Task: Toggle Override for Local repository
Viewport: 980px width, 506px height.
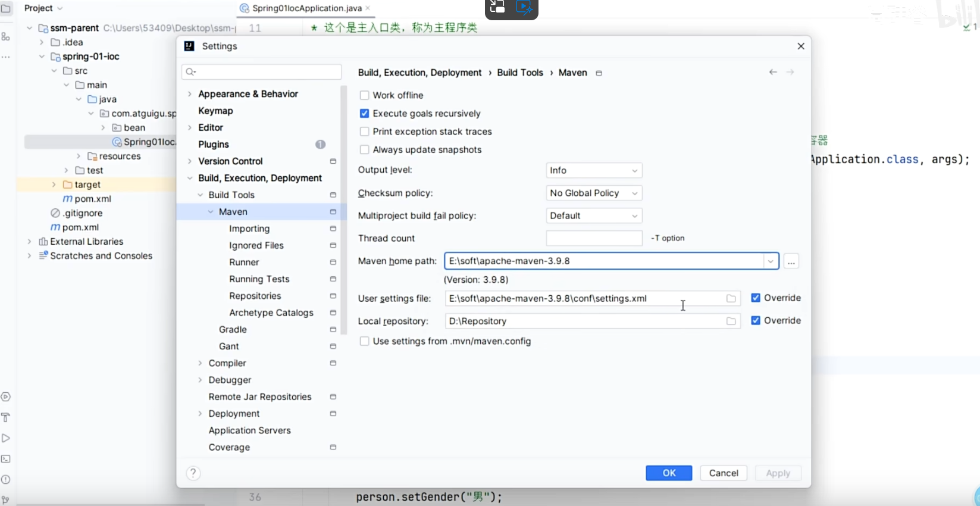Action: (x=756, y=321)
